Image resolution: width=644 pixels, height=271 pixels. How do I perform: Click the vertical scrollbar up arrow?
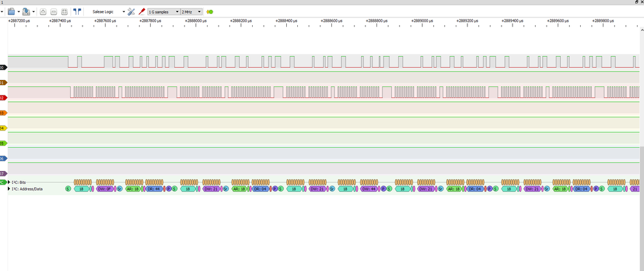pos(642,30)
